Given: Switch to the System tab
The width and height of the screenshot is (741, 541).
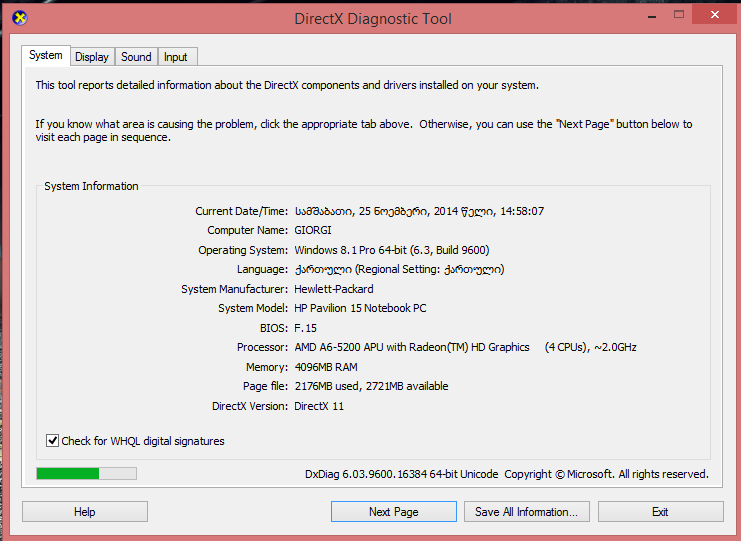Looking at the screenshot, I should [46, 55].
